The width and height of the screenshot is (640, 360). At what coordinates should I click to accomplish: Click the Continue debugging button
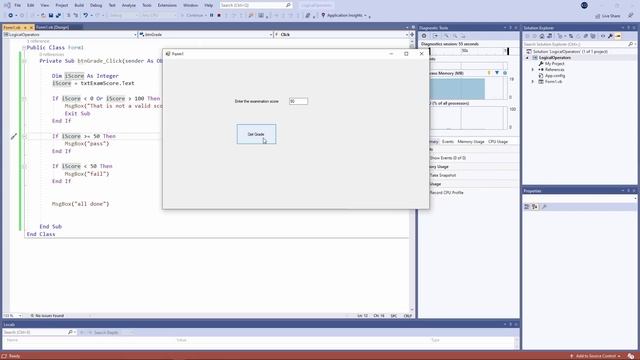[193, 16]
